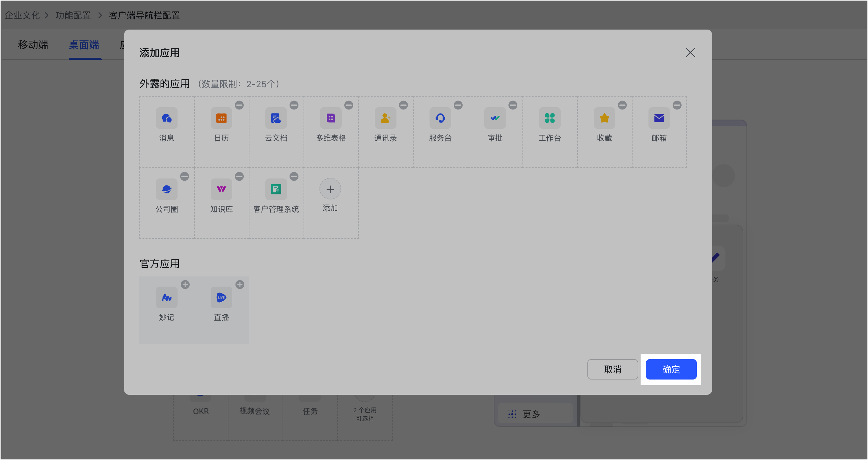
Task: Click the 通讯录 contacts app icon
Action: click(x=386, y=118)
